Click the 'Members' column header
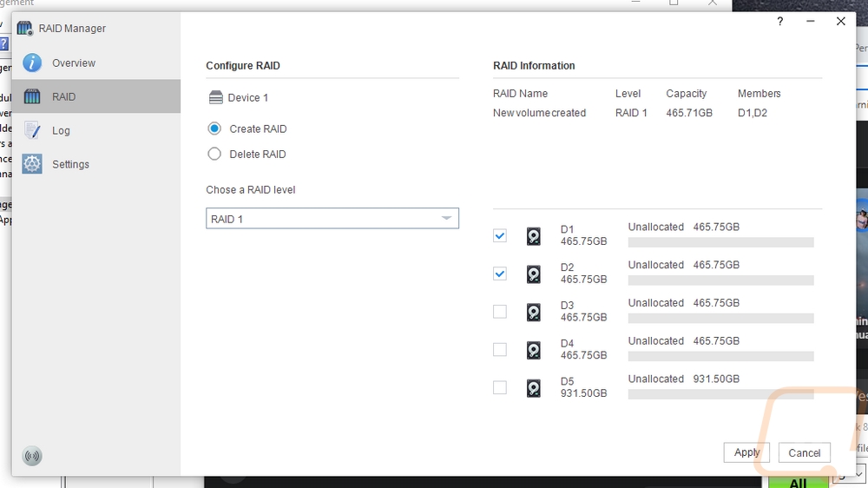 click(759, 94)
